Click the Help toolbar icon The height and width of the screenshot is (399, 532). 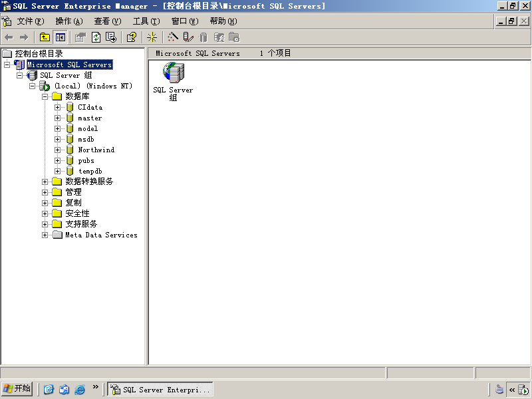point(132,37)
